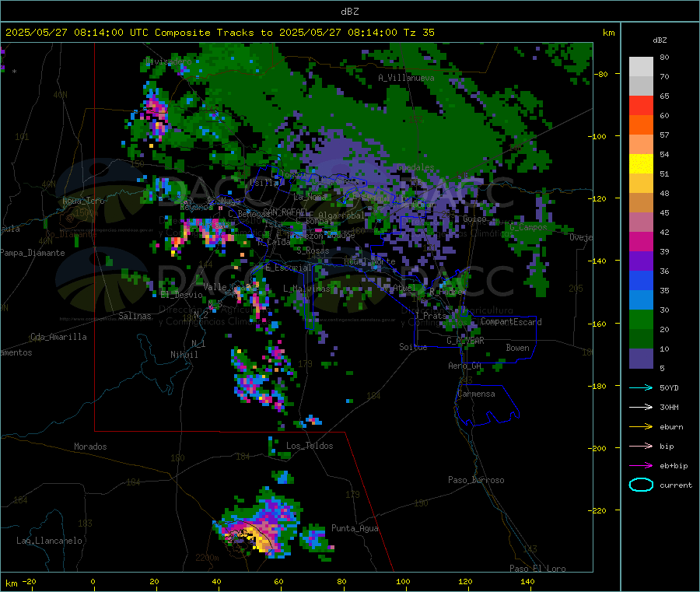Image resolution: width=700 pixels, height=592 pixels.
Task: Click the dBZ title at the top
Action: (349, 12)
